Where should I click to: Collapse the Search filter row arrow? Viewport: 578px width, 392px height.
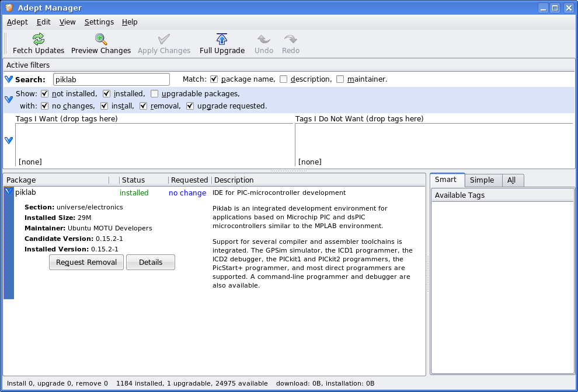(x=9, y=79)
